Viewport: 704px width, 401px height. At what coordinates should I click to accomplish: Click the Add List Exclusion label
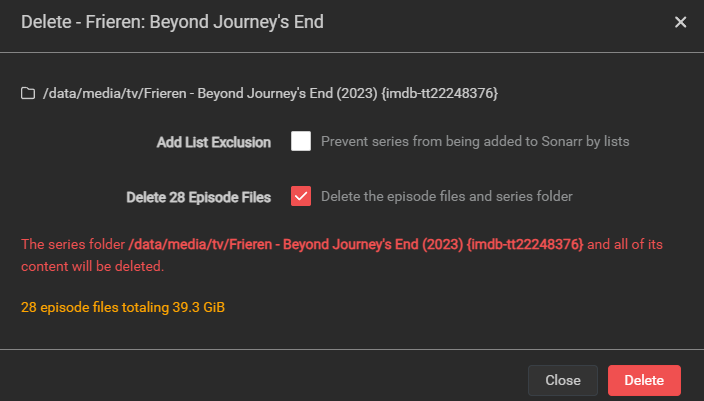tap(214, 142)
